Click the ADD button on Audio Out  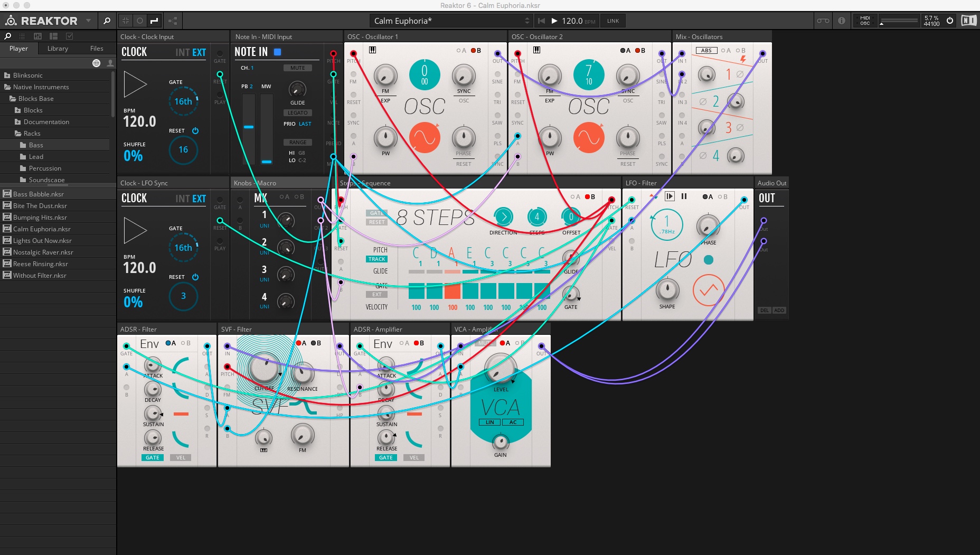coord(779,311)
